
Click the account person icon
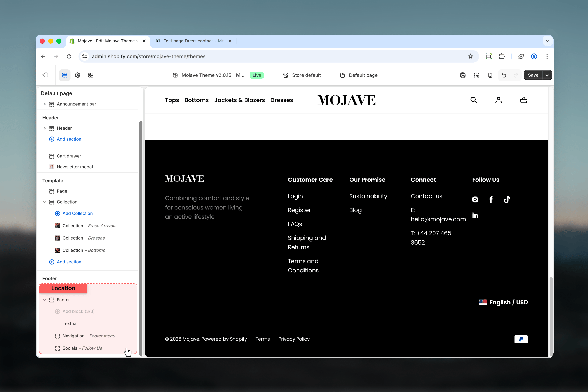tap(499, 100)
